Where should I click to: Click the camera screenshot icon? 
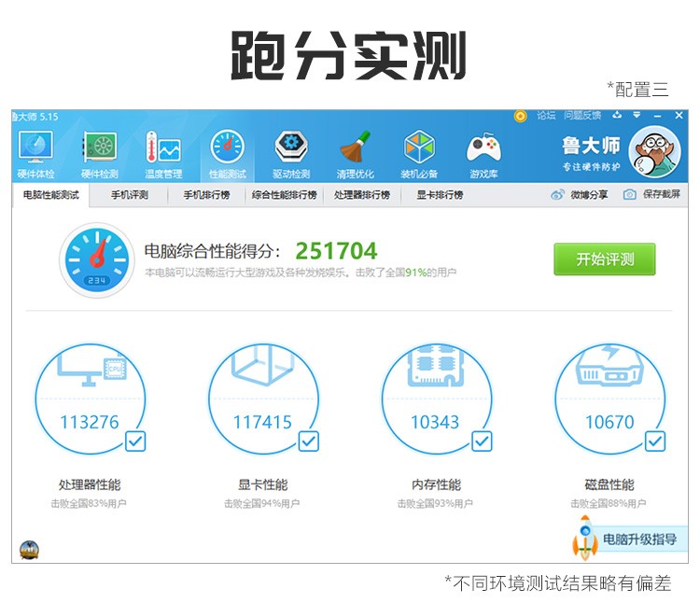click(x=629, y=194)
